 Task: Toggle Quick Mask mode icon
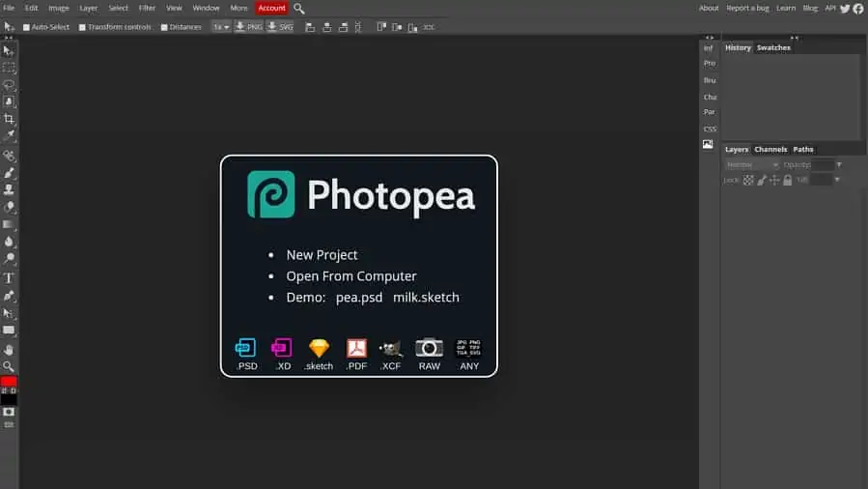click(x=9, y=412)
